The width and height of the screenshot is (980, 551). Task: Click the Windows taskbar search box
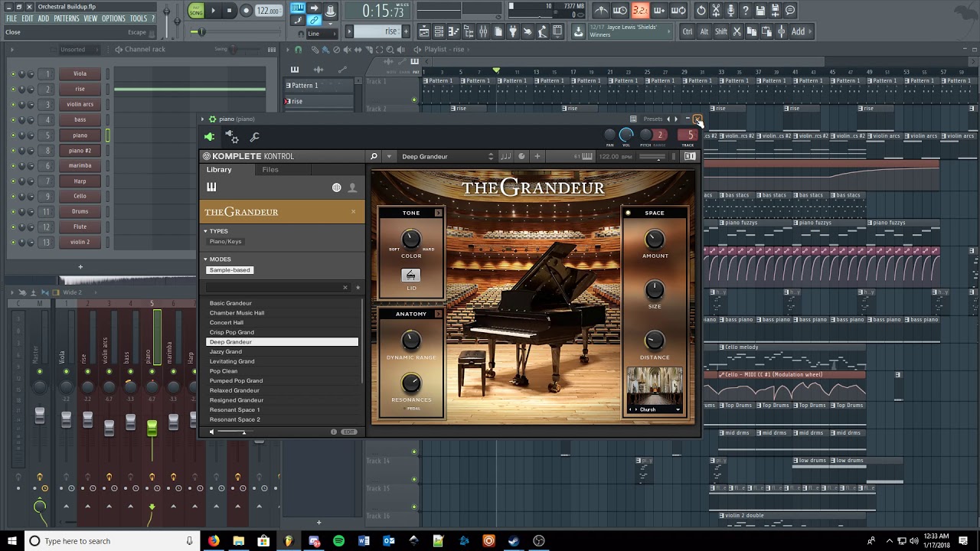coord(112,541)
